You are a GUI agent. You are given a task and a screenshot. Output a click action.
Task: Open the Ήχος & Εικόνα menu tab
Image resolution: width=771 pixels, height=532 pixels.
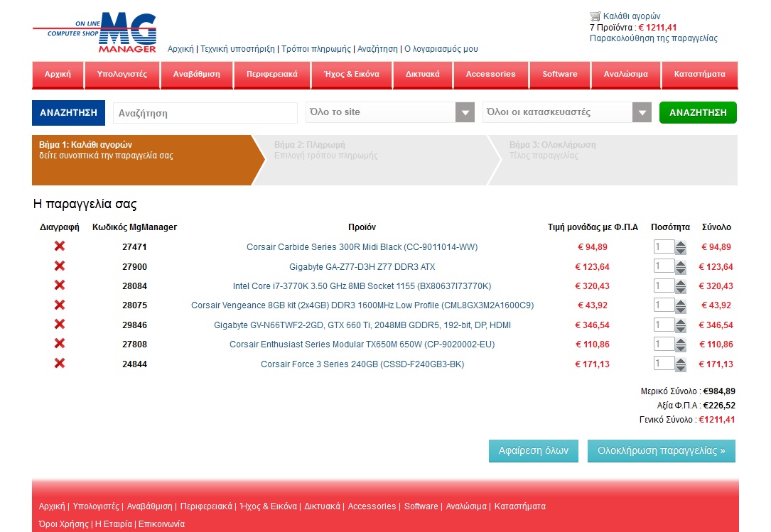tap(352, 75)
